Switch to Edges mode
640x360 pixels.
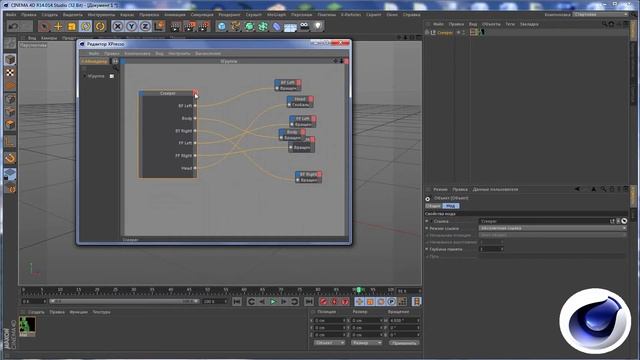(x=10, y=112)
